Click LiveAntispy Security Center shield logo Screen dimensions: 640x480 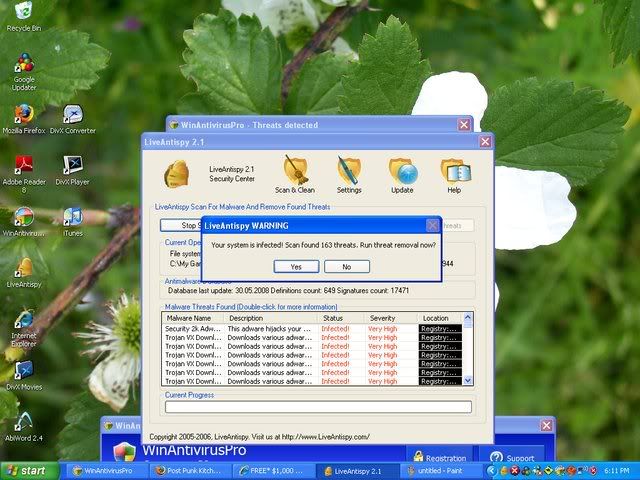point(177,174)
